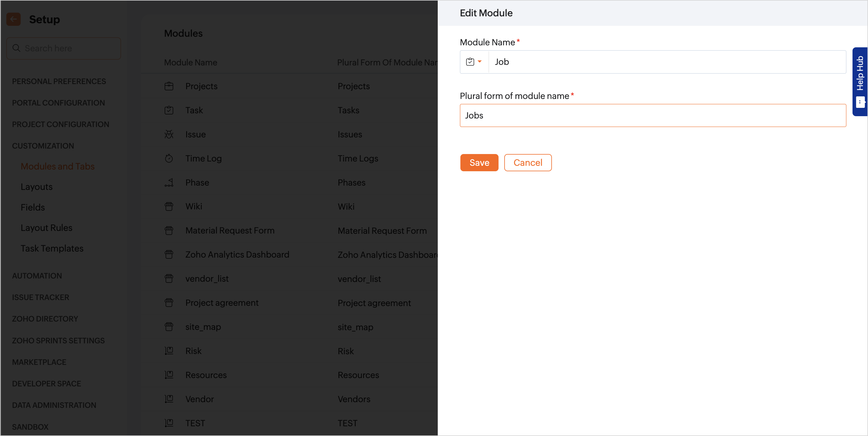Image resolution: width=868 pixels, height=436 pixels.
Task: Save the edited module
Action: tap(479, 162)
